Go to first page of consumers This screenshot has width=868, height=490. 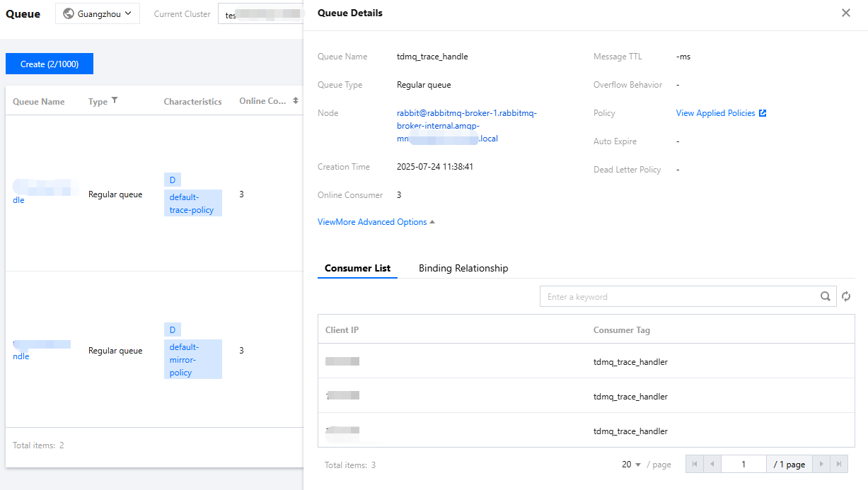coord(695,464)
